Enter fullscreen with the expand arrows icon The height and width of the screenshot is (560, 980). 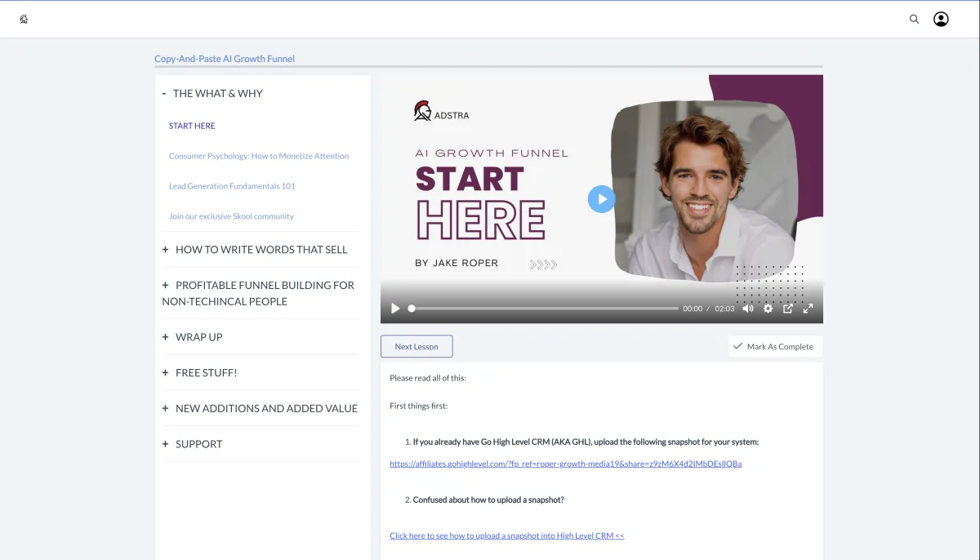[808, 309]
